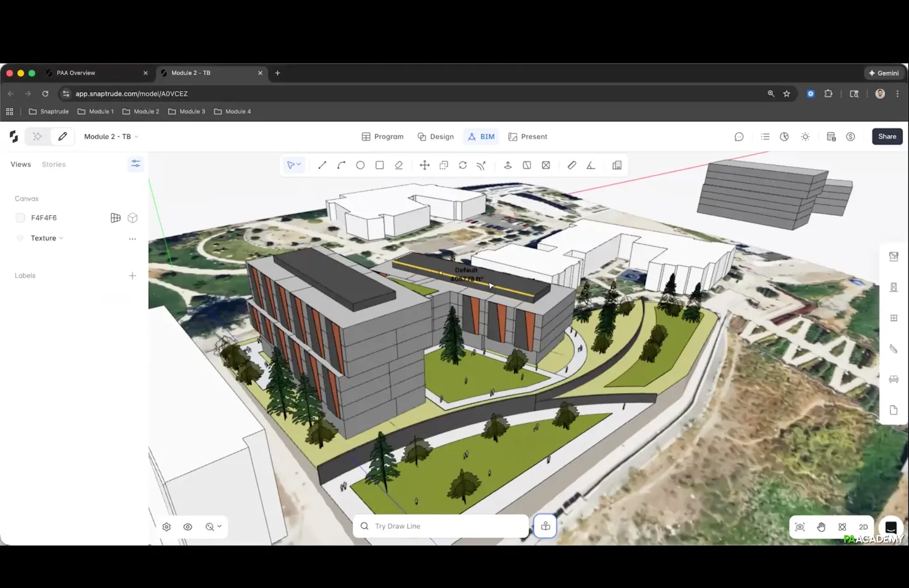Open the select pointer tool dropdown

(294, 165)
